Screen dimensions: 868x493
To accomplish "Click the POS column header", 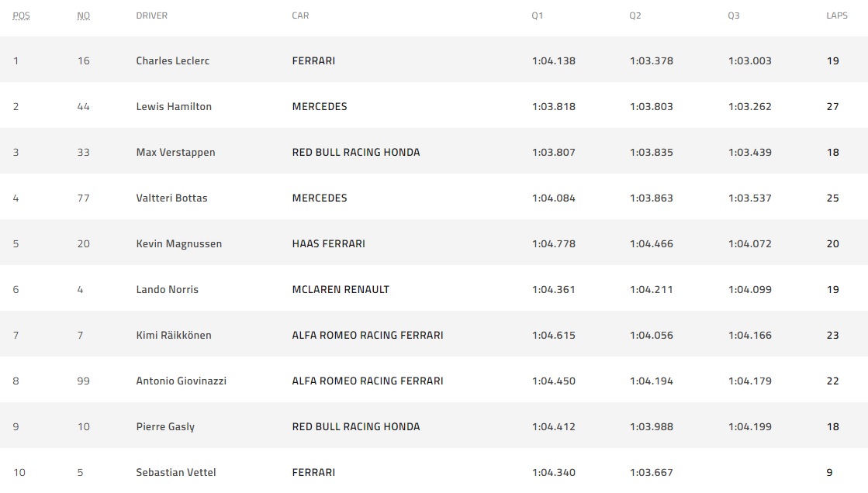I will [21, 16].
